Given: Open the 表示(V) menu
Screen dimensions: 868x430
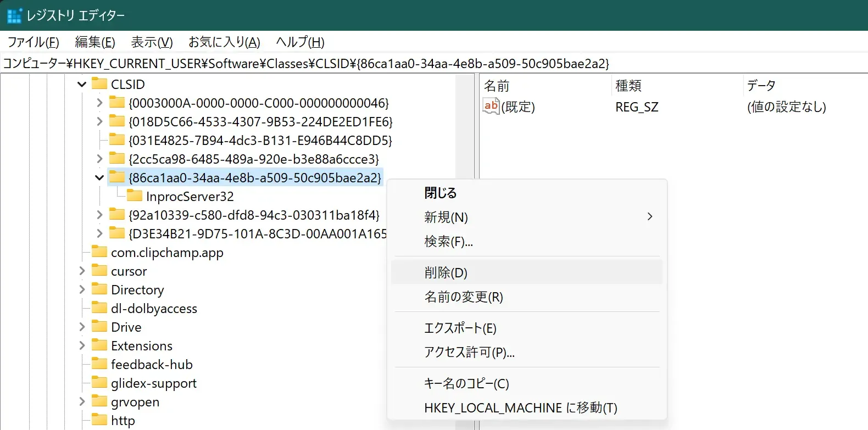Looking at the screenshot, I should [152, 42].
